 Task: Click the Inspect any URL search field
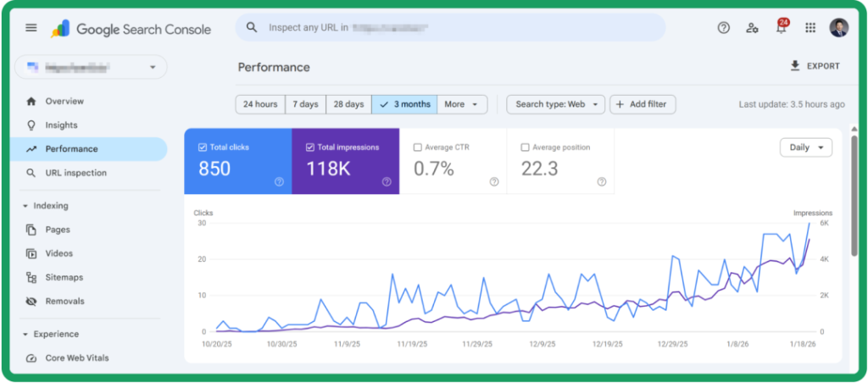tap(449, 28)
